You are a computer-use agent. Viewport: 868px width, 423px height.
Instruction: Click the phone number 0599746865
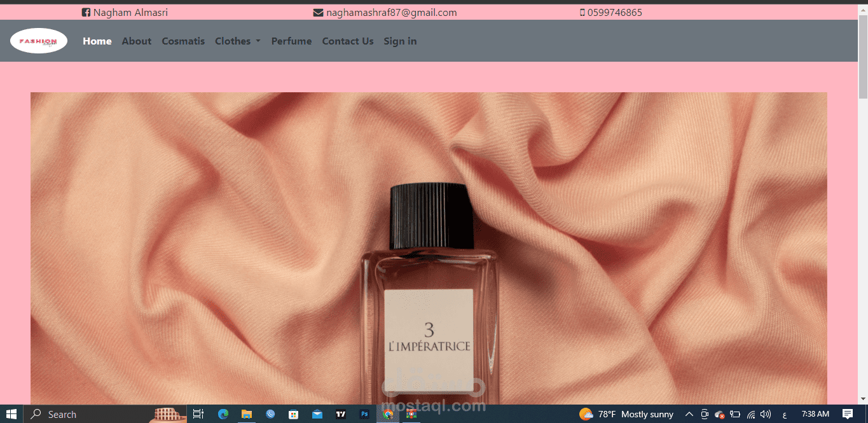(x=615, y=13)
